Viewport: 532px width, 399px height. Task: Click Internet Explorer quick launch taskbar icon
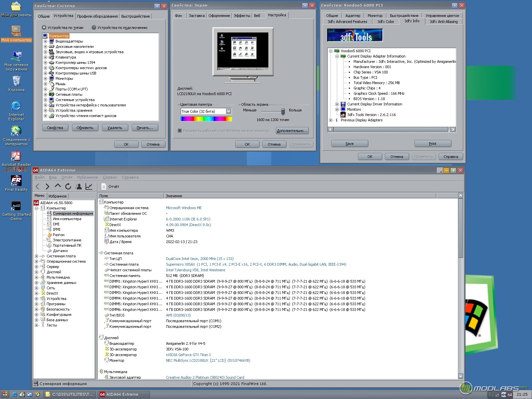[15, 394]
